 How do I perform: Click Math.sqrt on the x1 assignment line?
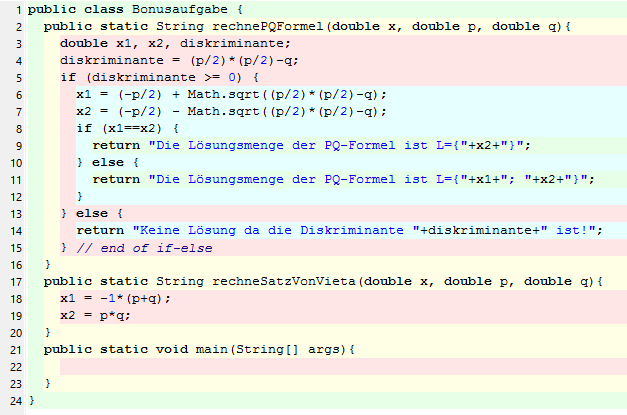(204, 94)
